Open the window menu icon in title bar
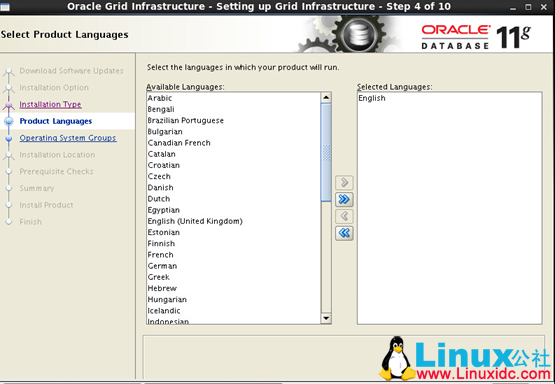555x384 pixels. (x=5, y=6)
